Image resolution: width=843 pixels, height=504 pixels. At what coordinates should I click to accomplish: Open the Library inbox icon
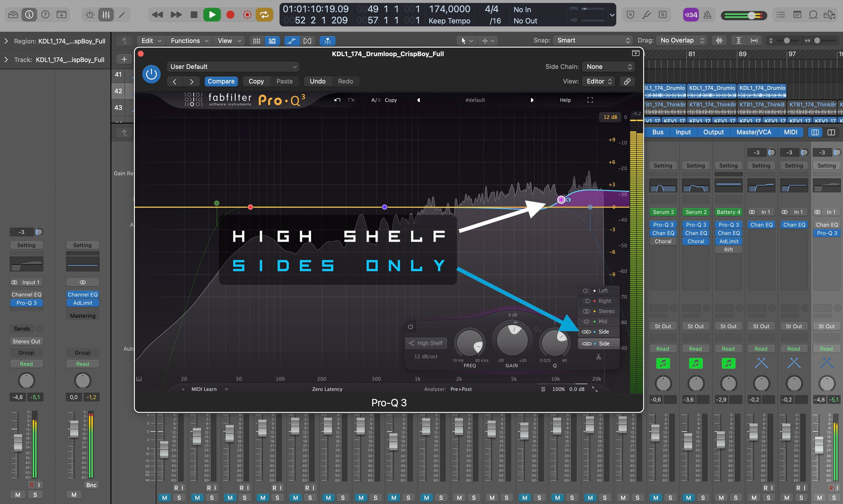(13, 15)
